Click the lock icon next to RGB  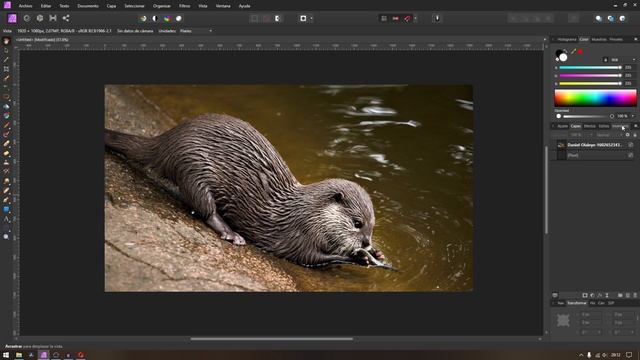point(605,60)
